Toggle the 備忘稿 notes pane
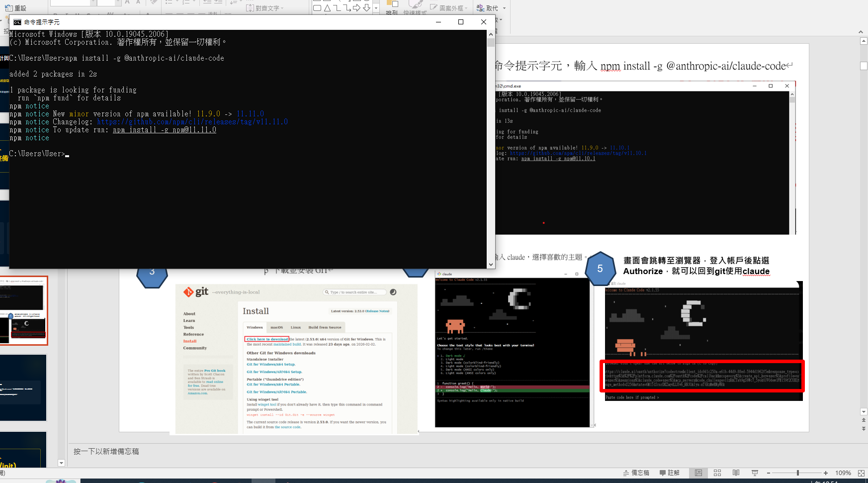 tap(636, 473)
